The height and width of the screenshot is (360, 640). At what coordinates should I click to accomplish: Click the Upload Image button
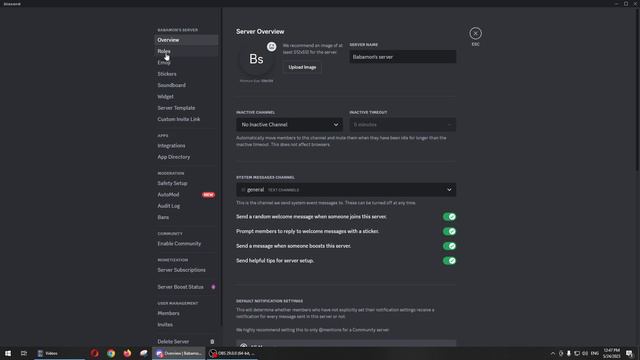pyautogui.click(x=302, y=67)
